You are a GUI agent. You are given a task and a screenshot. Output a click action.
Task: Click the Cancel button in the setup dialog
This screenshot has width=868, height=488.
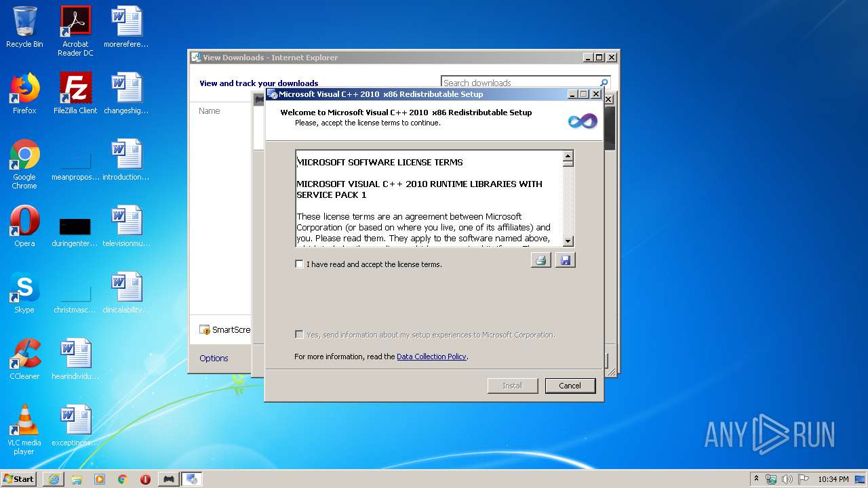point(570,386)
